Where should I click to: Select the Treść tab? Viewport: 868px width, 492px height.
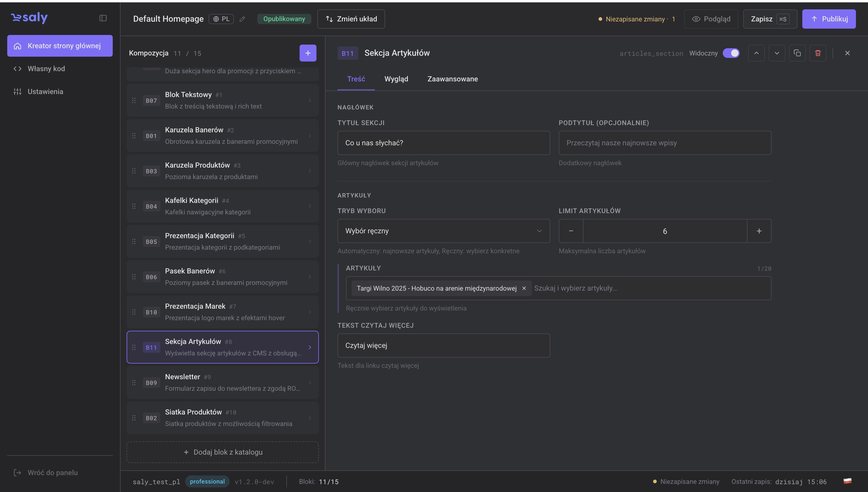[356, 79]
